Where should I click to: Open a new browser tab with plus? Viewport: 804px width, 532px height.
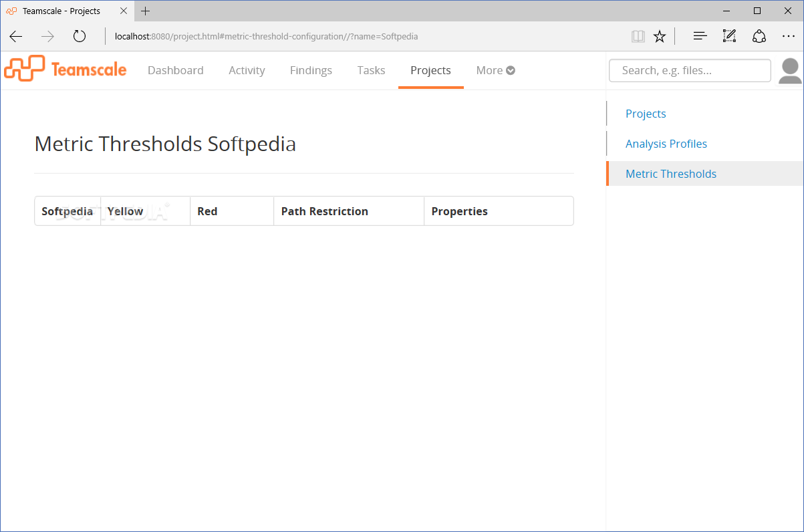(146, 11)
